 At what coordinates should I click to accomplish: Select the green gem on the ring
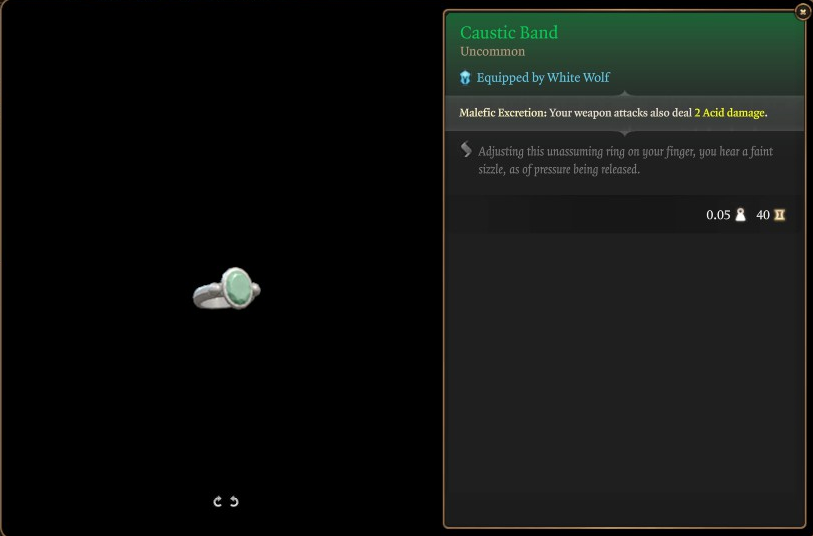239,288
